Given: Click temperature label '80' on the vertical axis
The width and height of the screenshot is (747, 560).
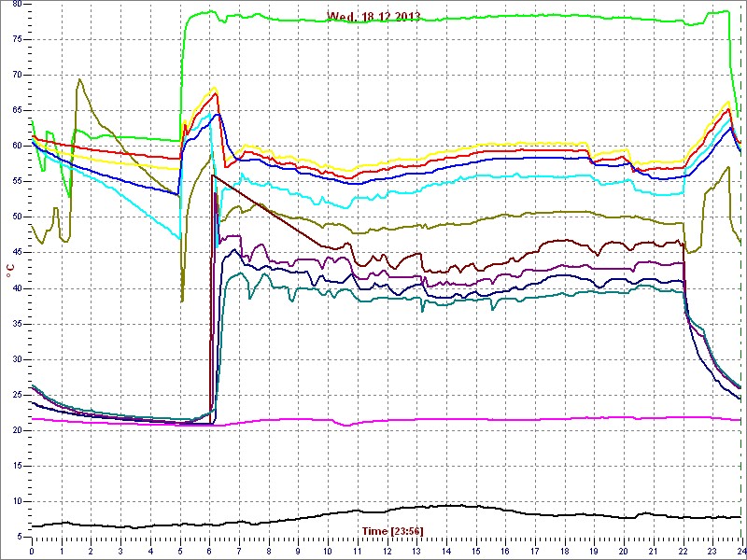Looking at the screenshot, I should click(17, 4).
